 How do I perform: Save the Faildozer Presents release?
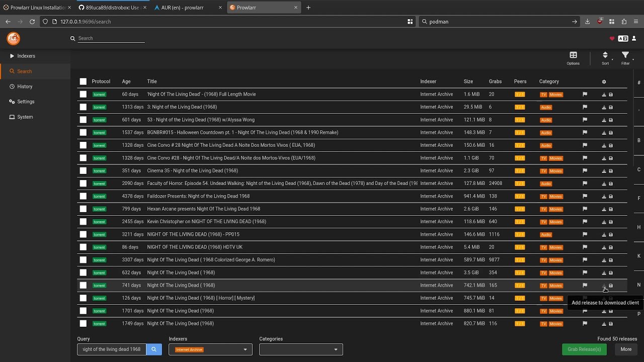[611, 197]
